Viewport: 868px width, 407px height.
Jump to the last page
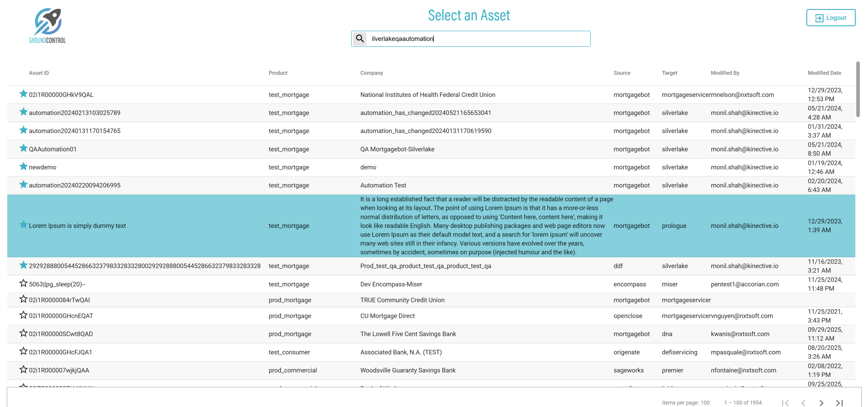click(839, 402)
